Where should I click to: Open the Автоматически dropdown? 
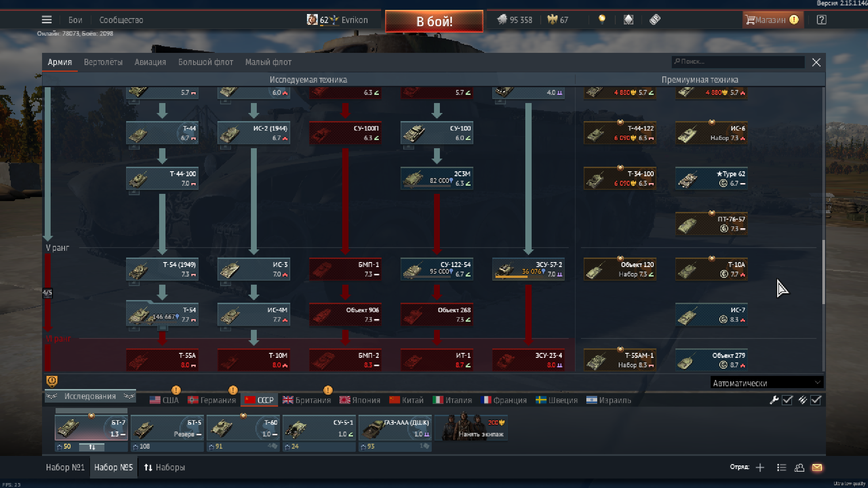[x=766, y=383]
